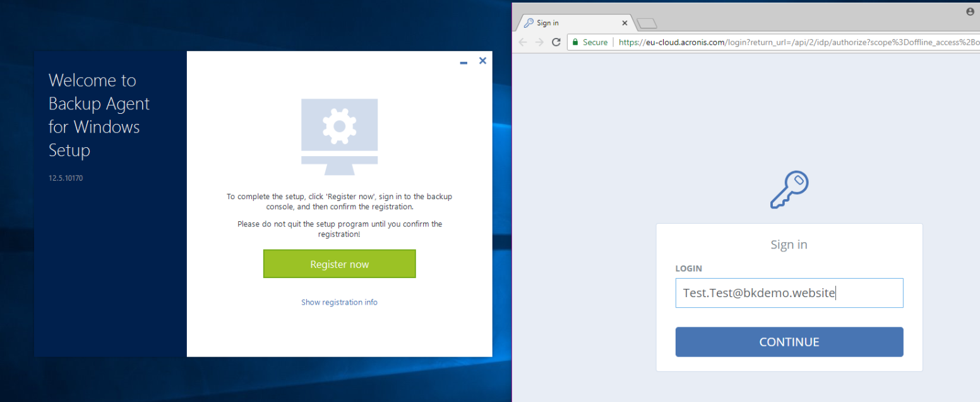Open a new browser tab
The width and height of the screenshot is (980, 402).
pyautogui.click(x=646, y=22)
